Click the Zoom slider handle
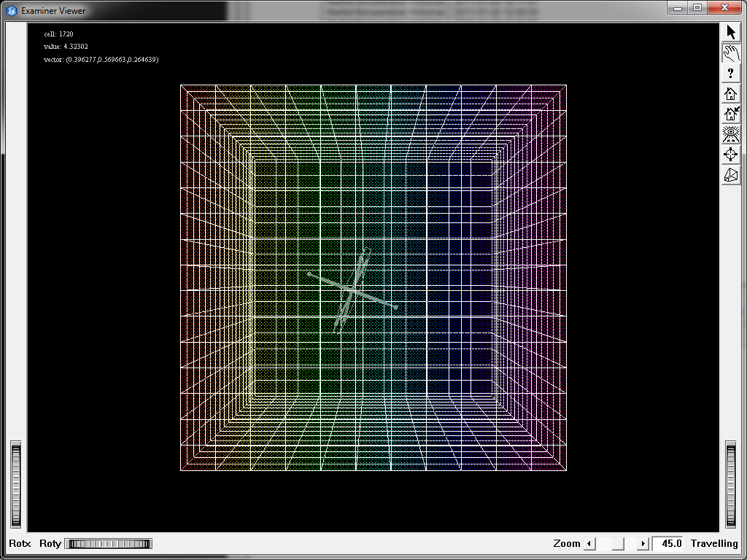Image resolution: width=747 pixels, height=560 pixels. pyautogui.click(x=617, y=543)
